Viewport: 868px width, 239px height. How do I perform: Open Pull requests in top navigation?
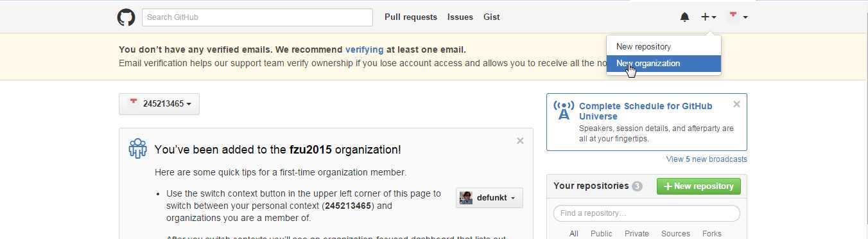click(411, 17)
